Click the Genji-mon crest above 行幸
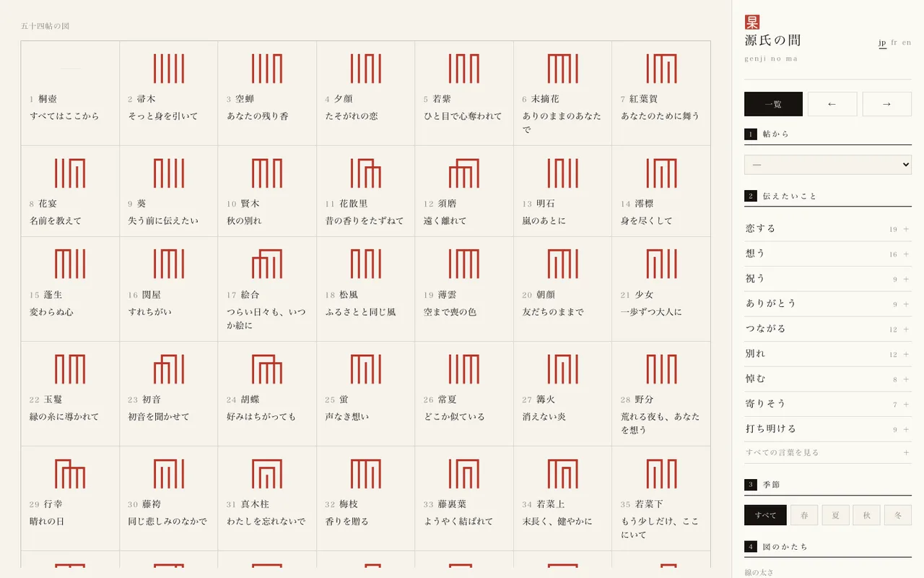 coord(70,473)
